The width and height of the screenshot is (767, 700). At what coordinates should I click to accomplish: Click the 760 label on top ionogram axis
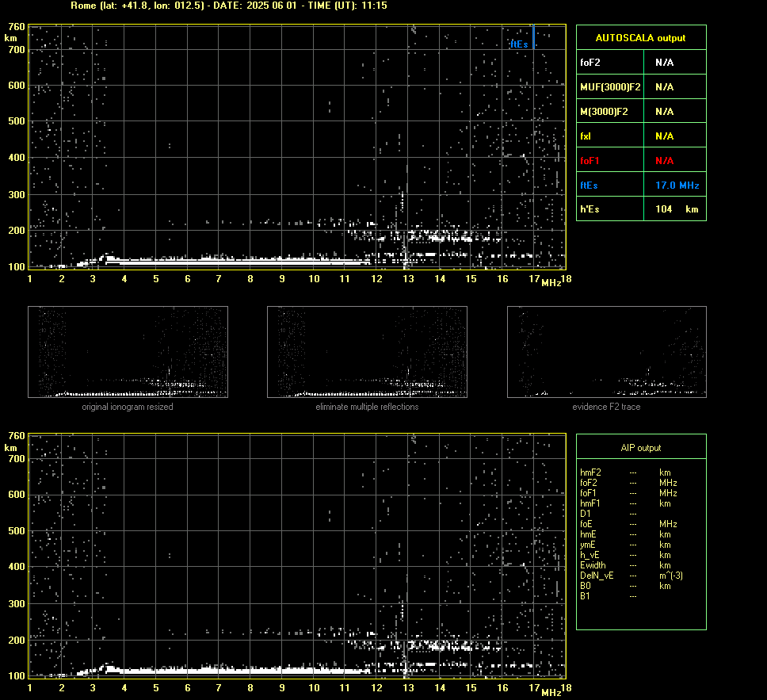point(17,27)
